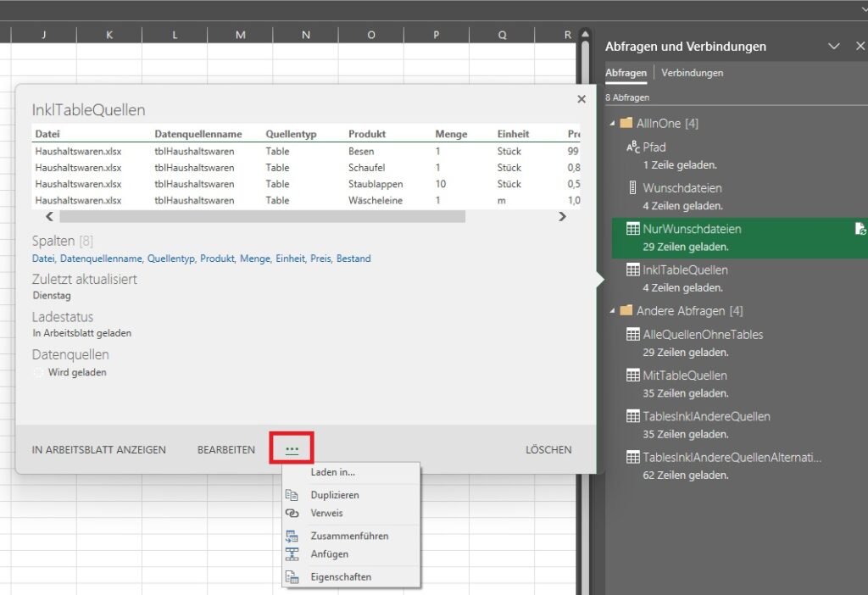The image size is (868, 595).
Task: Click the Quellentyp column link
Action: pyautogui.click(x=171, y=259)
